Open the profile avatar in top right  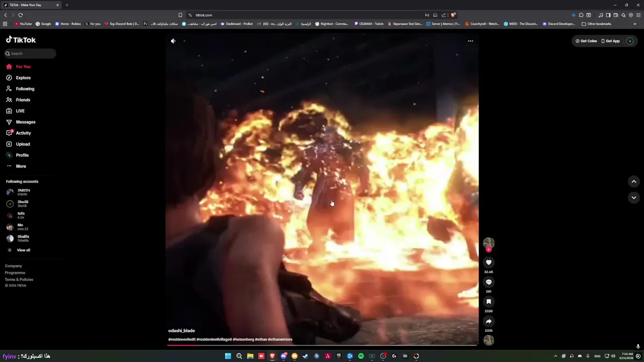630,41
